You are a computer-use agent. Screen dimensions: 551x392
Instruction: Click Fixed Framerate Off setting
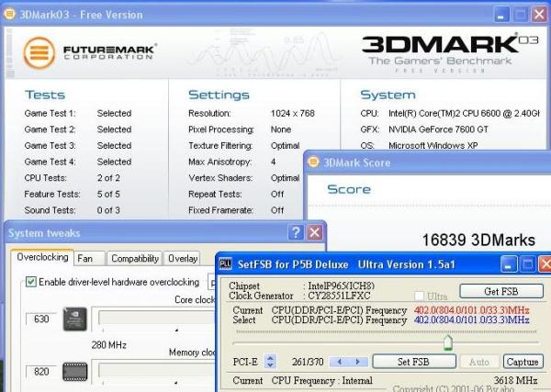(236, 210)
